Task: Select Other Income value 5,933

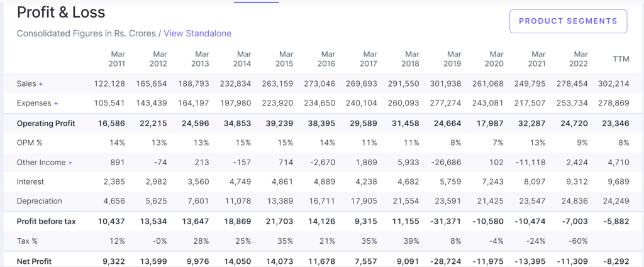Action: click(409, 163)
